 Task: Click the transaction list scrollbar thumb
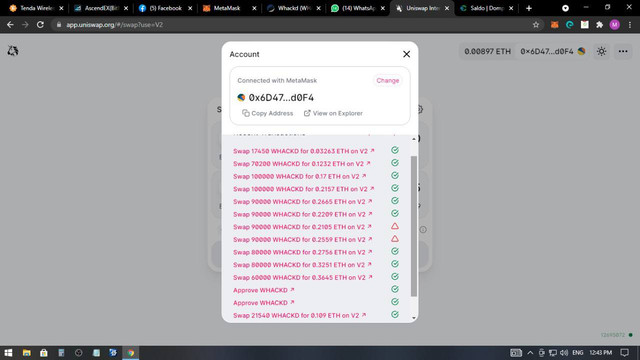point(414,226)
